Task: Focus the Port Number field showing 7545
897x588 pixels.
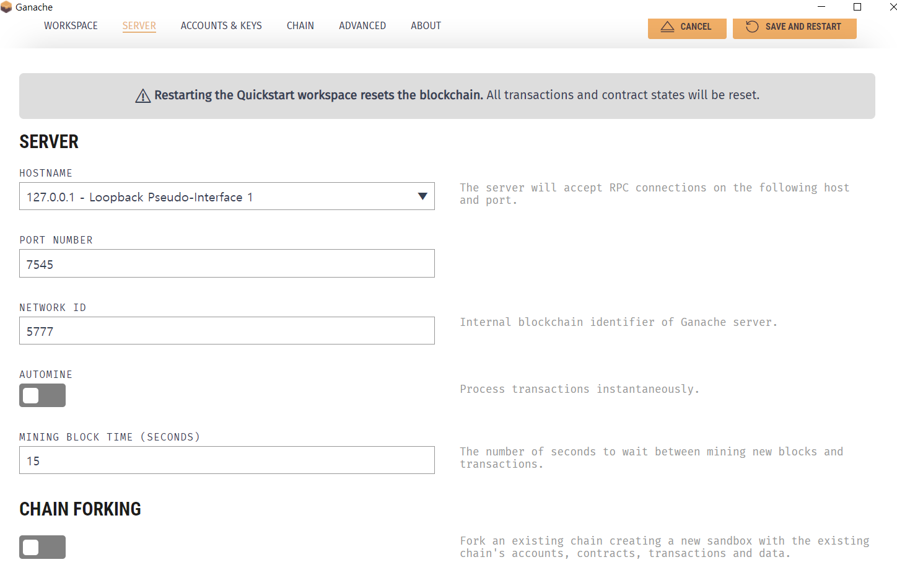Action: [227, 263]
